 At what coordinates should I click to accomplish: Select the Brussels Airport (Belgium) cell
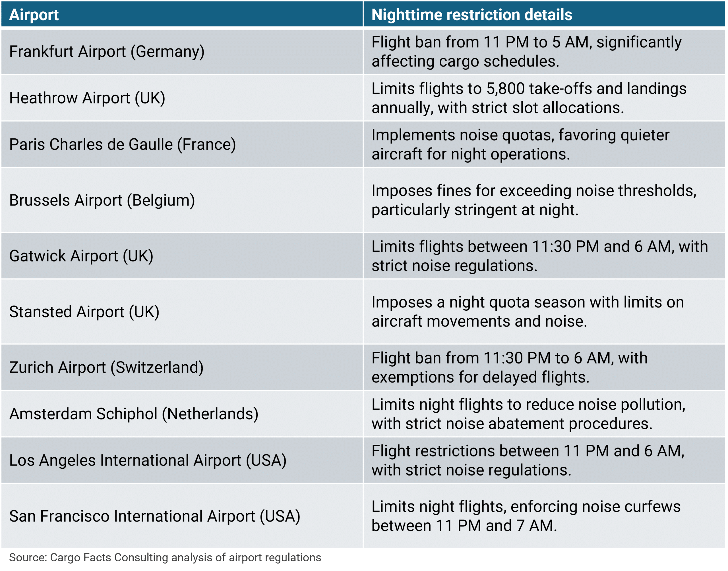pos(182,200)
